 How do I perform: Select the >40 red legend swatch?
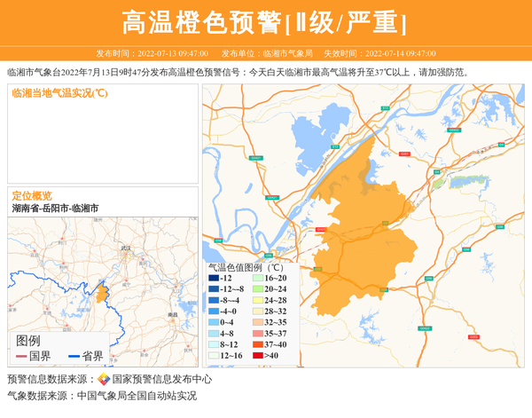(x=258, y=355)
